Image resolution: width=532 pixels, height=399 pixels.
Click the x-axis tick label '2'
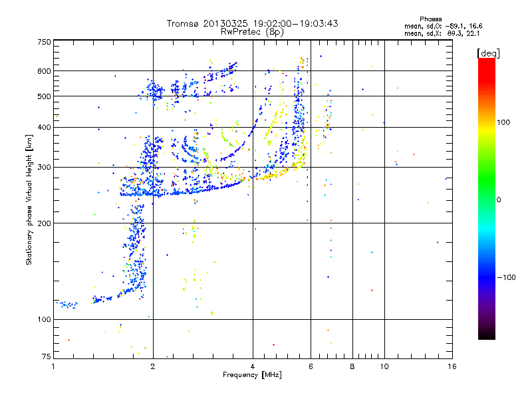pos(153,366)
